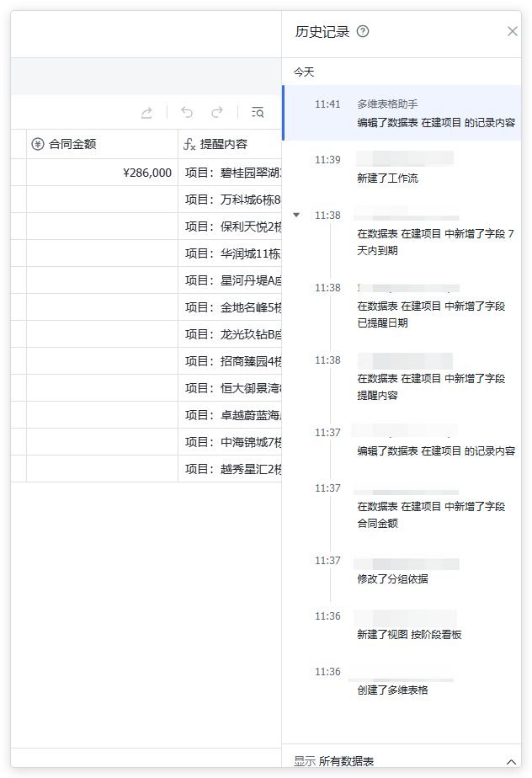The height and width of the screenshot is (778, 532).
Task: Click the cell starting 项目：碧桂园翠湖
Action: [x=230, y=173]
